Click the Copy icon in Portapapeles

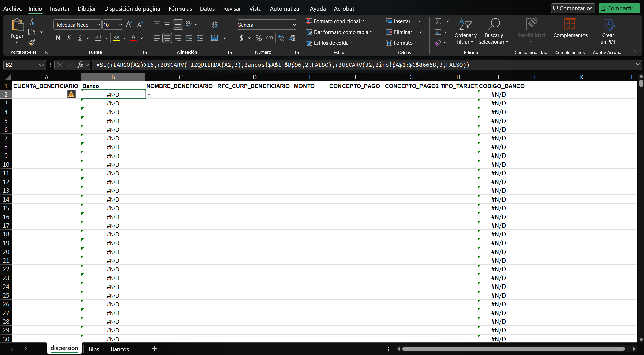pyautogui.click(x=32, y=32)
